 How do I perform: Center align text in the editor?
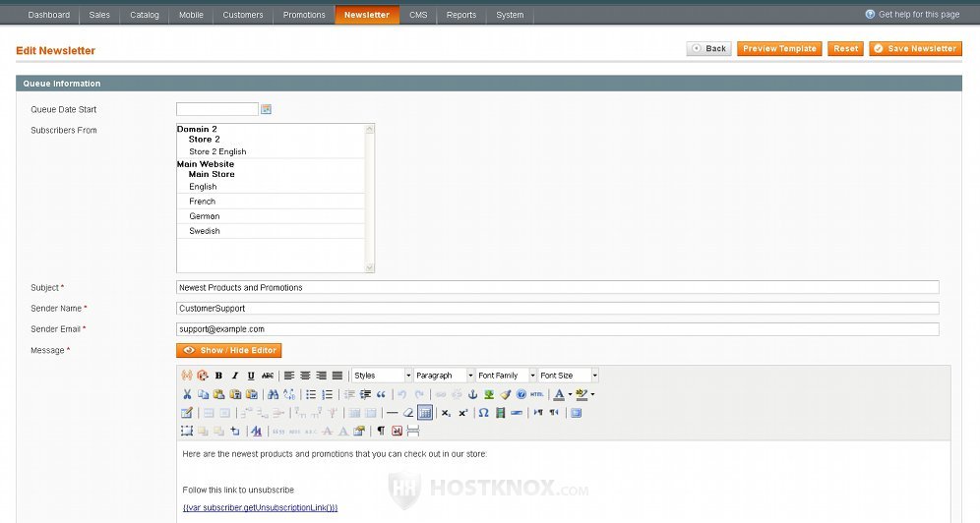[304, 376]
